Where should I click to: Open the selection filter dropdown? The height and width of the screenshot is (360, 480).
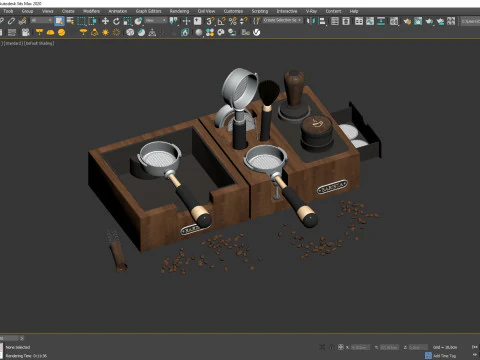tap(41, 21)
